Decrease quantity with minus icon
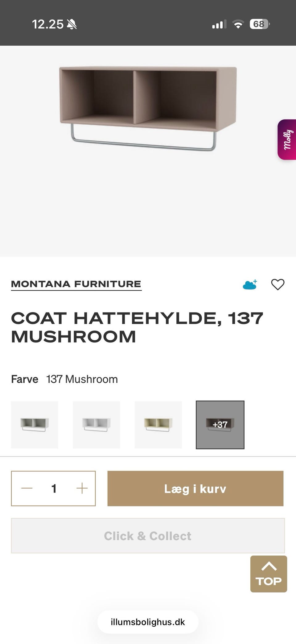The width and height of the screenshot is (296, 644). (27, 488)
